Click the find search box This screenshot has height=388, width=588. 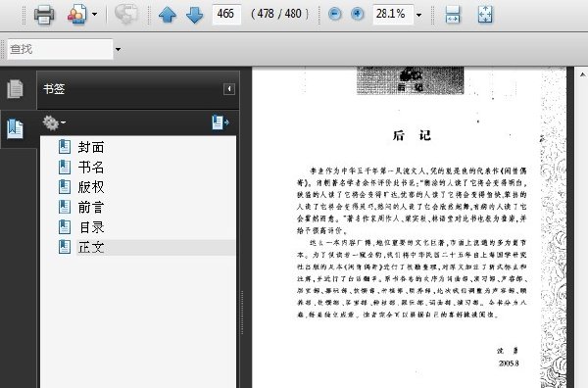tap(60, 49)
